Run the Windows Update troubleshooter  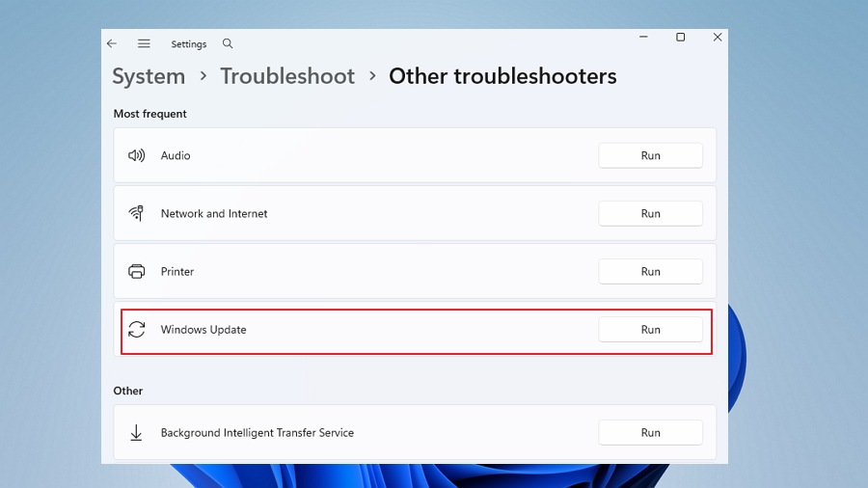(650, 329)
